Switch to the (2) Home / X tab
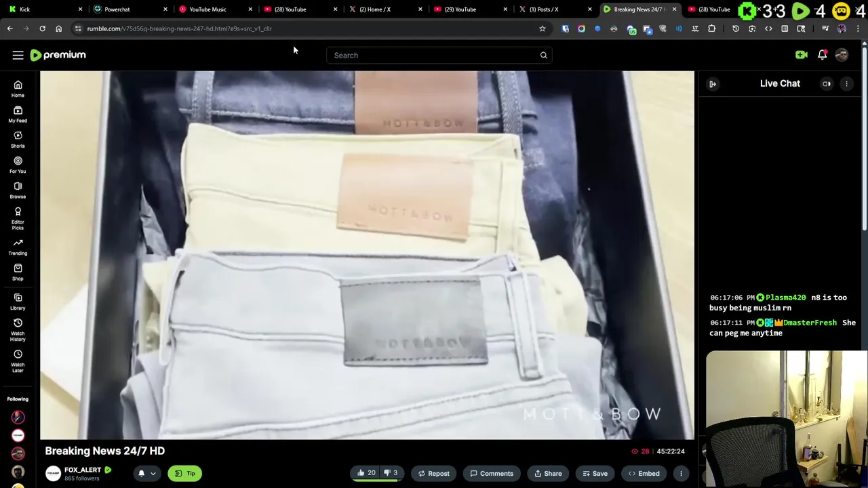 [384, 9]
